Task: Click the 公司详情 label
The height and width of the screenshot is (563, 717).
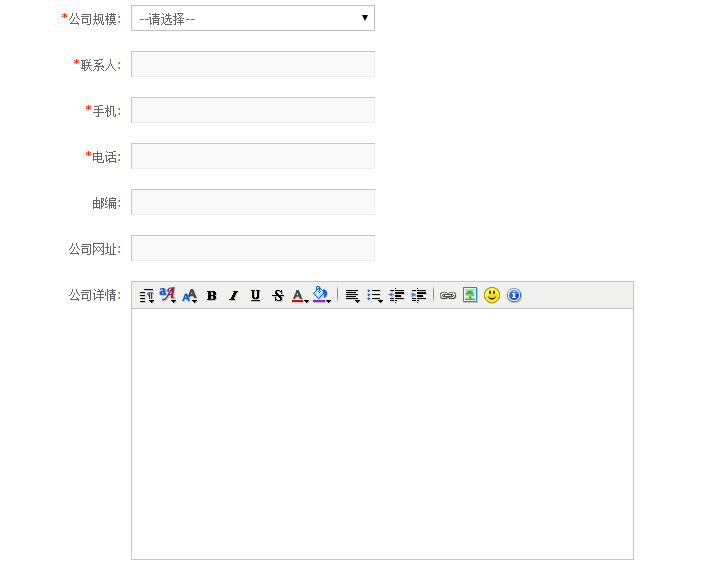Action: pyautogui.click(x=95, y=295)
